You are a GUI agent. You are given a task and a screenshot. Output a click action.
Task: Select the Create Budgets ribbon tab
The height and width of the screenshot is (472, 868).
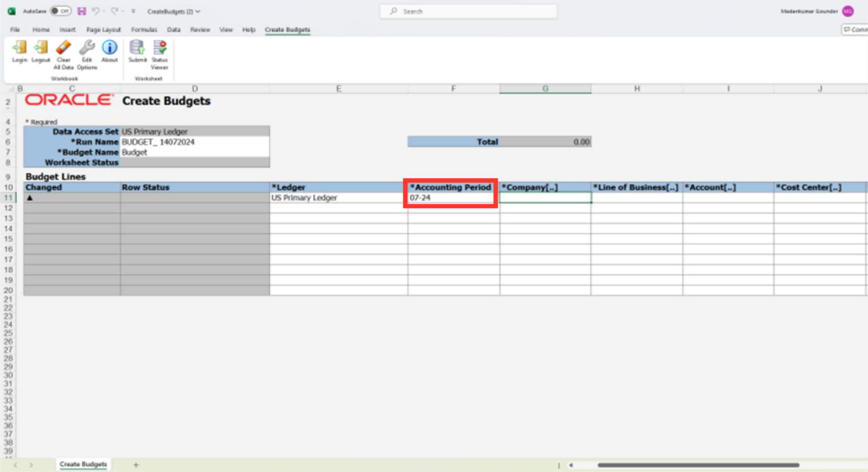tap(287, 30)
